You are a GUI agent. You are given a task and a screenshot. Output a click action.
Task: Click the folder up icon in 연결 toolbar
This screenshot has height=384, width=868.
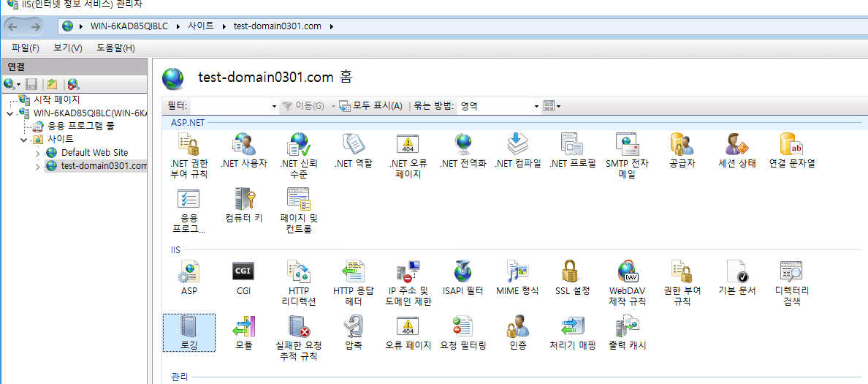tap(52, 84)
